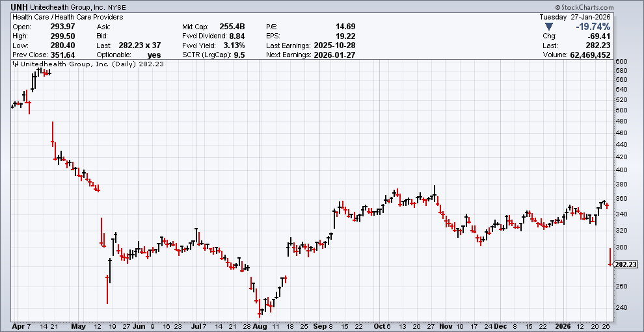
Task: Click the Nov label on the date axis
Action: pyautogui.click(x=446, y=326)
